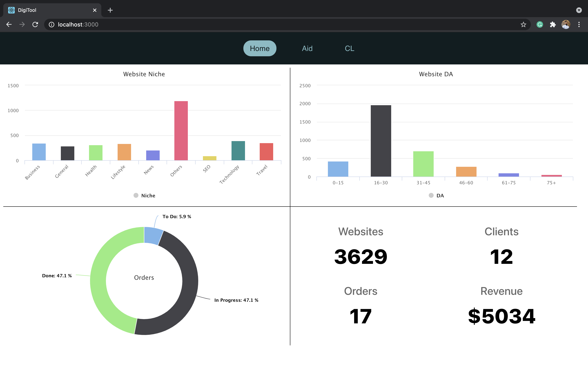Open the browser extensions puzzle icon
The width and height of the screenshot is (588, 367).
[x=553, y=24]
